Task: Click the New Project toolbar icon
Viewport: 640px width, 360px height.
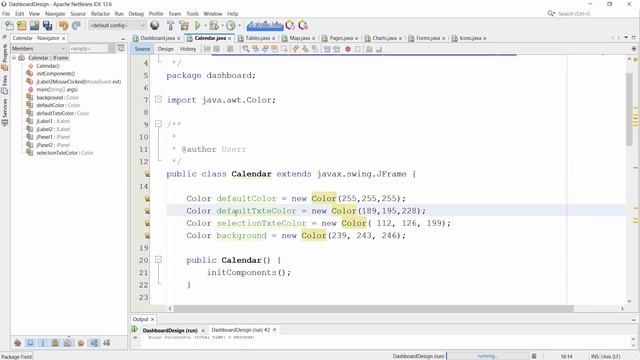Action: [x=22, y=25]
